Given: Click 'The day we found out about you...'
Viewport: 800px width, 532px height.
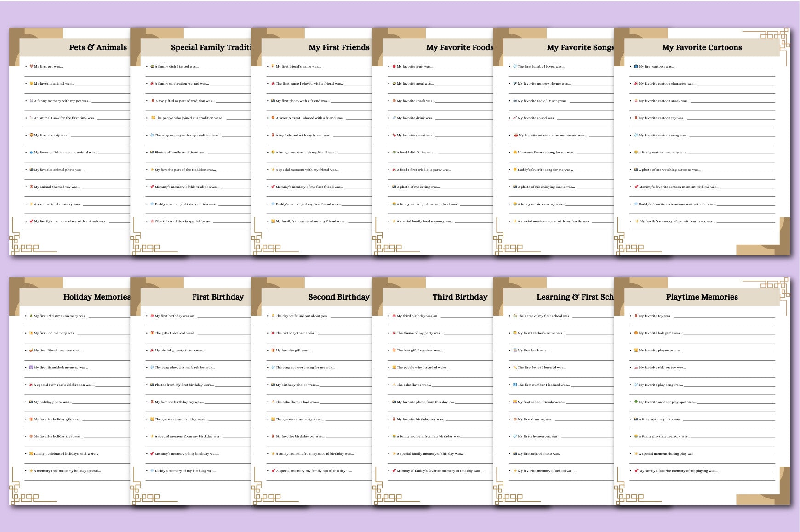Looking at the screenshot, I should [303, 316].
